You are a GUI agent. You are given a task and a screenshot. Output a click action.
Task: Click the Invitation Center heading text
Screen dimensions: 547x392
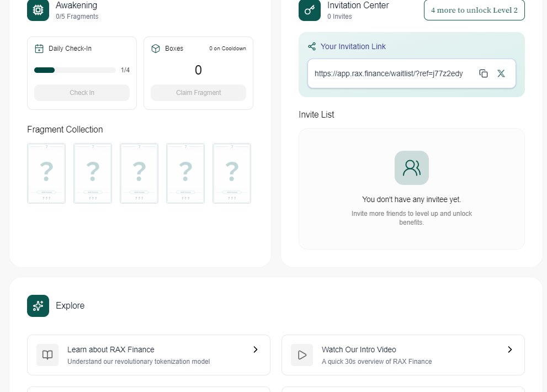tap(358, 5)
